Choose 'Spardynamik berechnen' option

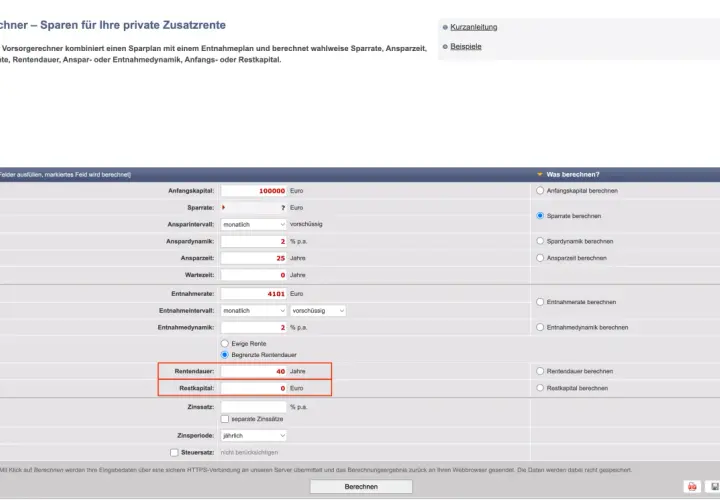[540, 241]
